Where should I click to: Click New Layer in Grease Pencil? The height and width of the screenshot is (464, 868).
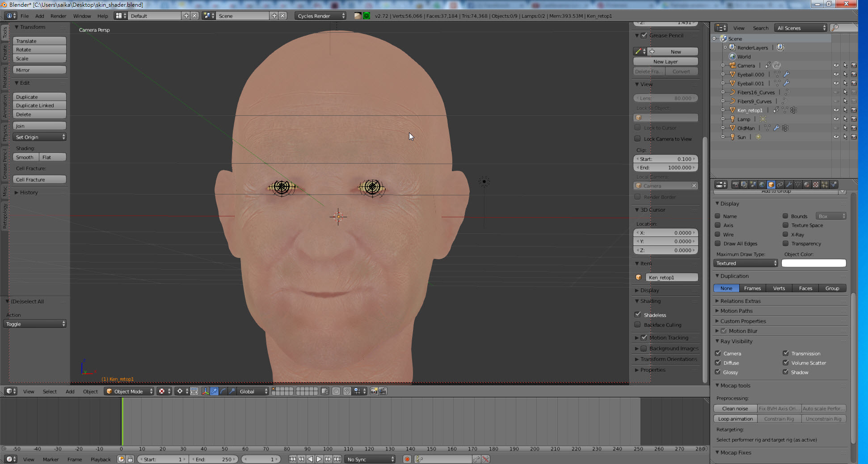pyautogui.click(x=666, y=61)
